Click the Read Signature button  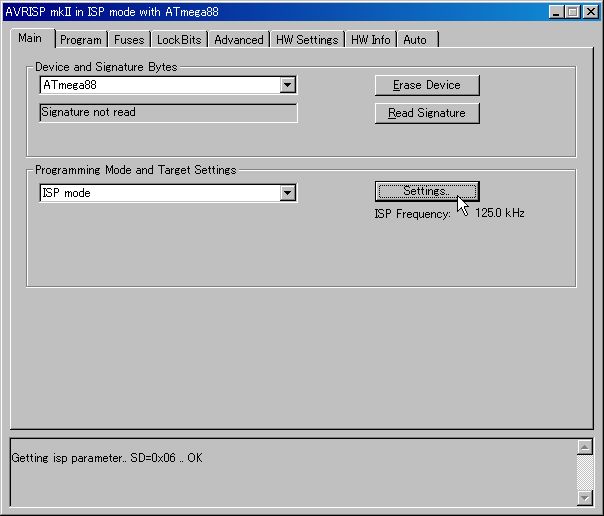tap(427, 113)
